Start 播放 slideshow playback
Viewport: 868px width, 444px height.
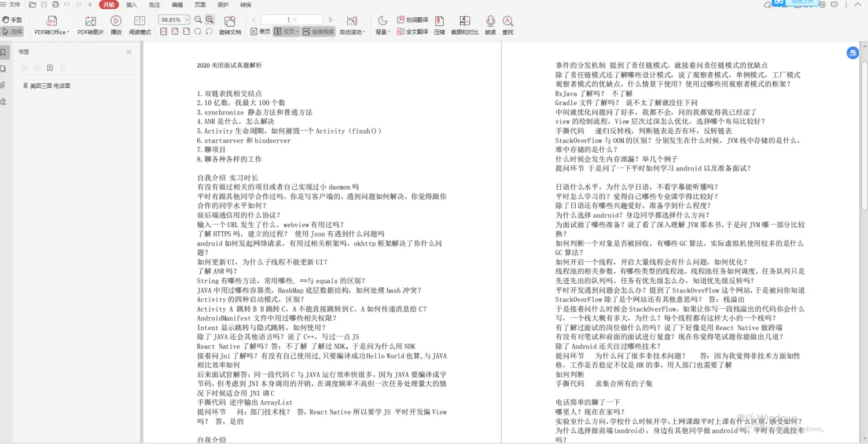pos(115,24)
